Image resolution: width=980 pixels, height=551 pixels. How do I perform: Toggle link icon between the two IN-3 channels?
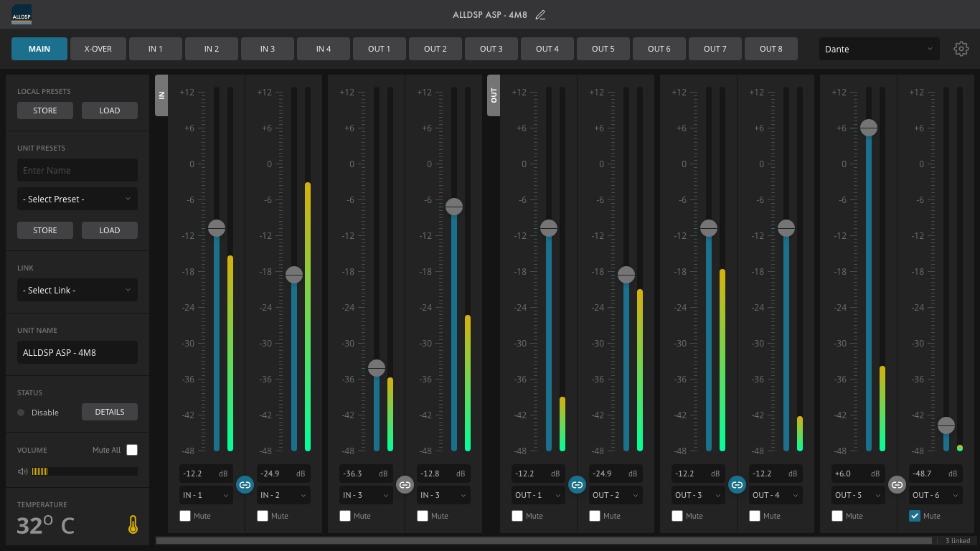405,485
